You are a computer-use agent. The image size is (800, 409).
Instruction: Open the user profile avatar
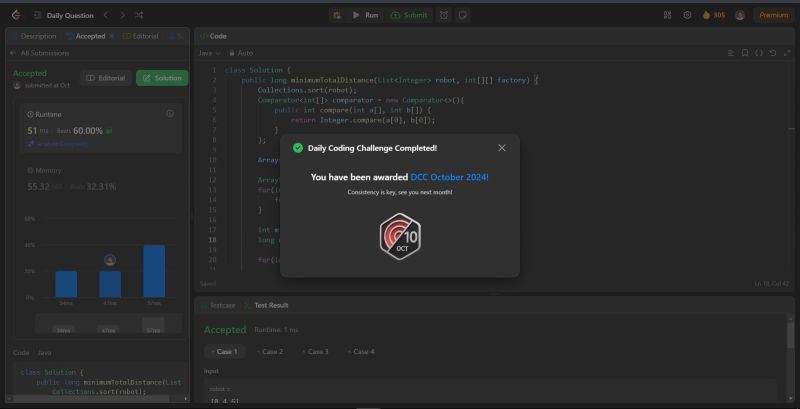pos(740,15)
